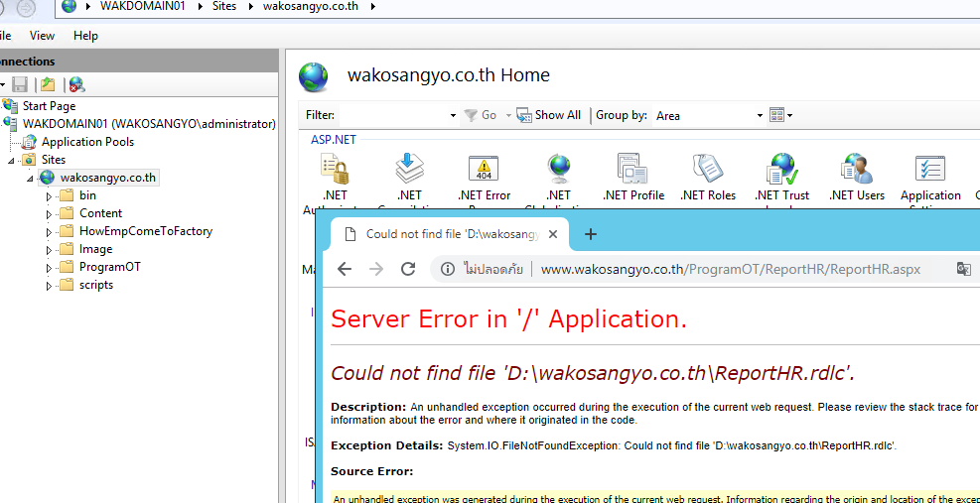Viewport: 980px width, 503px height.
Task: Click WAKDOMAIN01 in address breadcrumb
Action: [143, 7]
